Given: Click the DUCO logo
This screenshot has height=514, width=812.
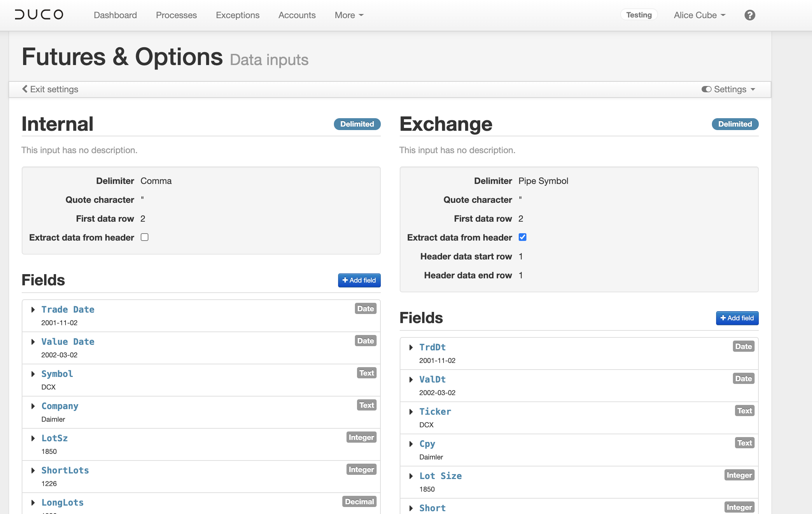Looking at the screenshot, I should [38, 14].
